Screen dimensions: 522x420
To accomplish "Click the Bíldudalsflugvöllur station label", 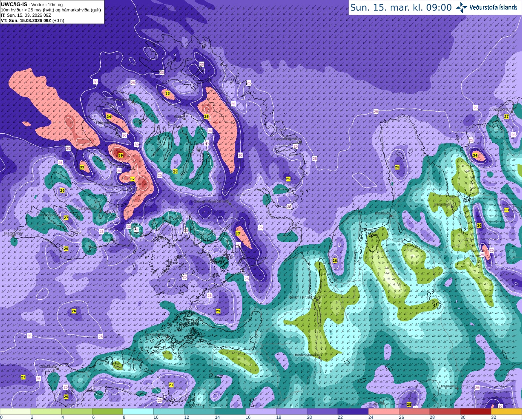I will coord(85,208).
